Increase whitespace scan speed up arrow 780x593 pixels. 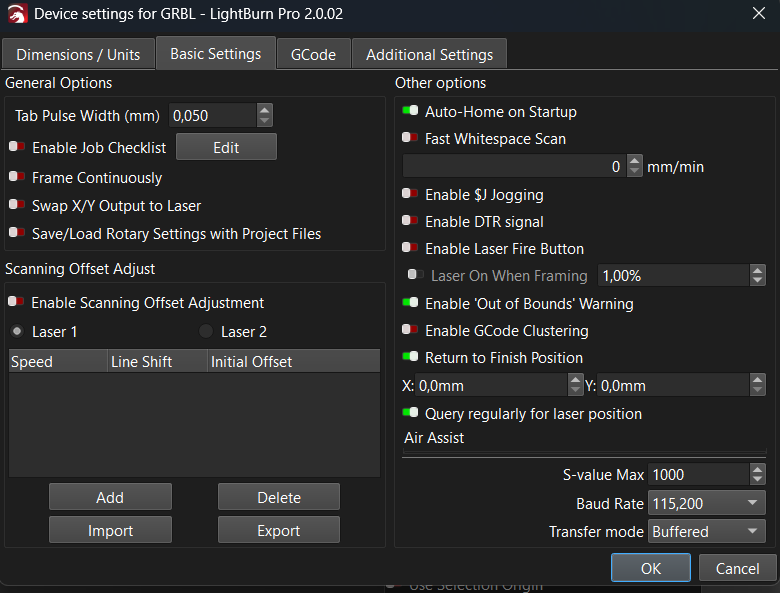(x=634, y=160)
